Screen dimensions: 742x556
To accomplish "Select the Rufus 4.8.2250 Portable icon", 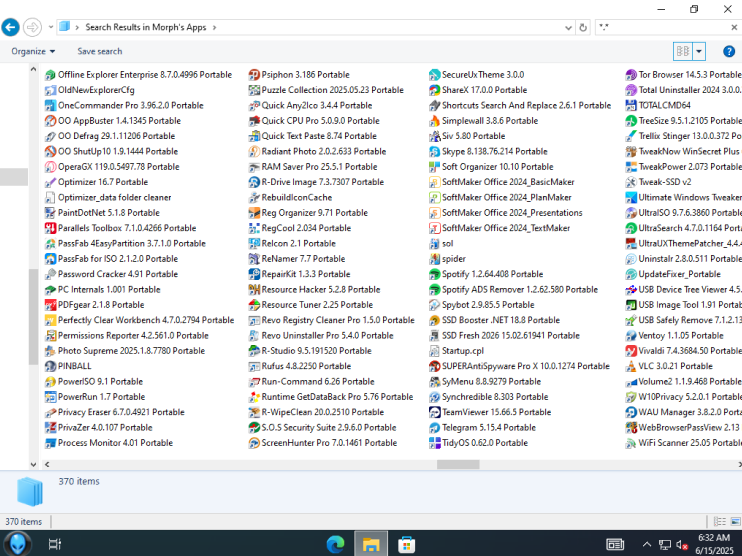I will pos(254,366).
